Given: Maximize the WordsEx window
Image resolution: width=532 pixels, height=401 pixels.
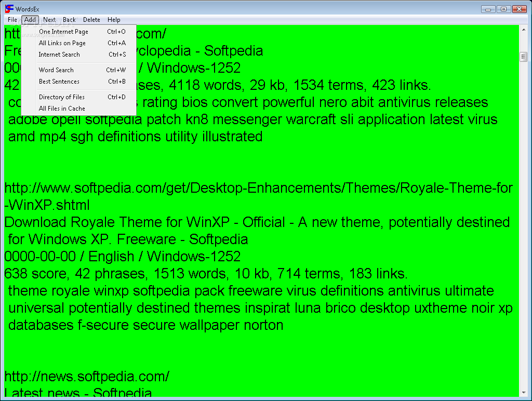Looking at the screenshot, I should (503, 9).
